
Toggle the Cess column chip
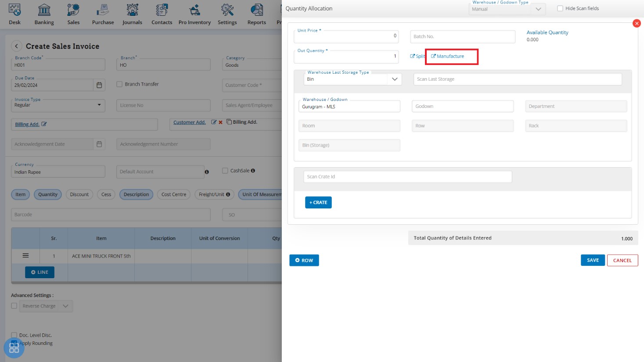(106, 194)
